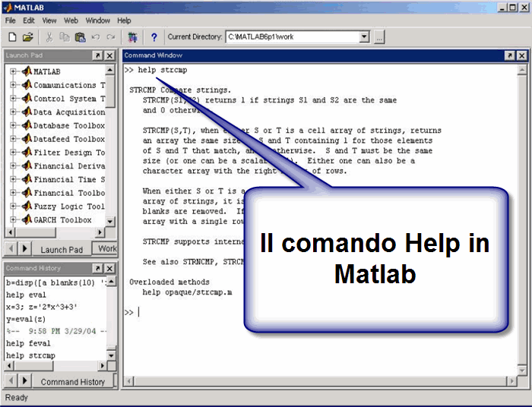
Task: Select 'help eval' in Command History
Action: click(x=26, y=295)
